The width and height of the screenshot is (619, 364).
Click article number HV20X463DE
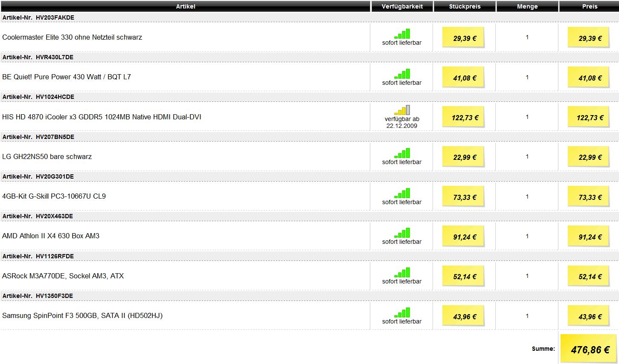point(54,216)
